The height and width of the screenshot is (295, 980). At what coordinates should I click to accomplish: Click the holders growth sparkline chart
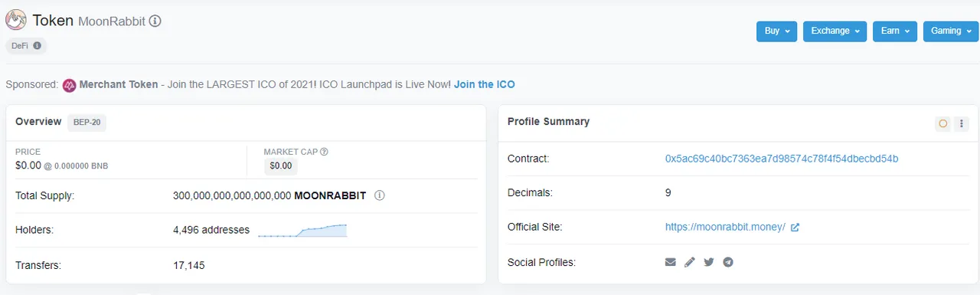[302, 230]
